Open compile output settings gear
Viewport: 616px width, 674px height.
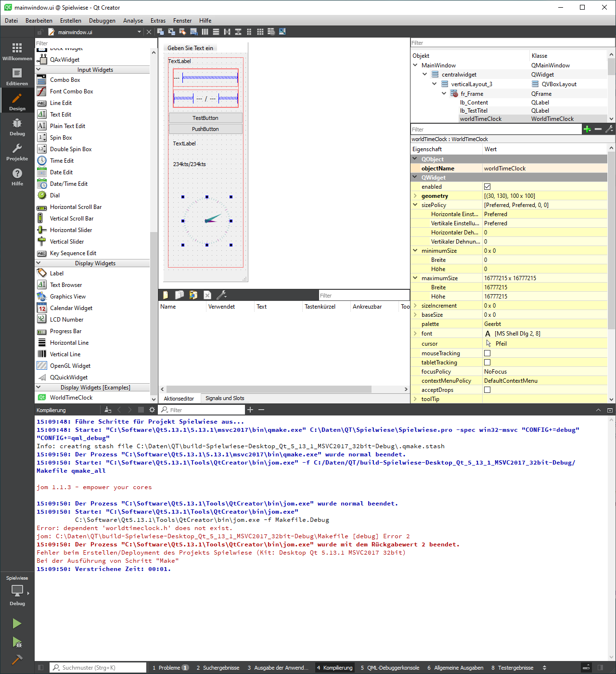[152, 410]
